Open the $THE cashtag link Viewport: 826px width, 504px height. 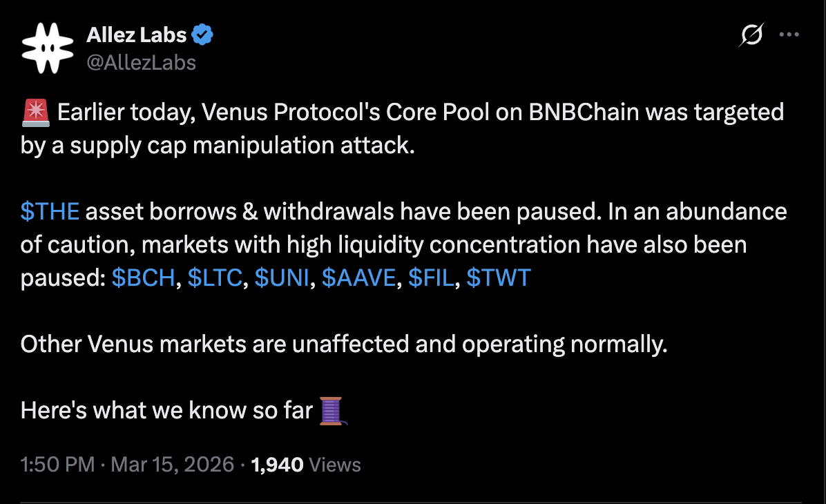coord(48,211)
